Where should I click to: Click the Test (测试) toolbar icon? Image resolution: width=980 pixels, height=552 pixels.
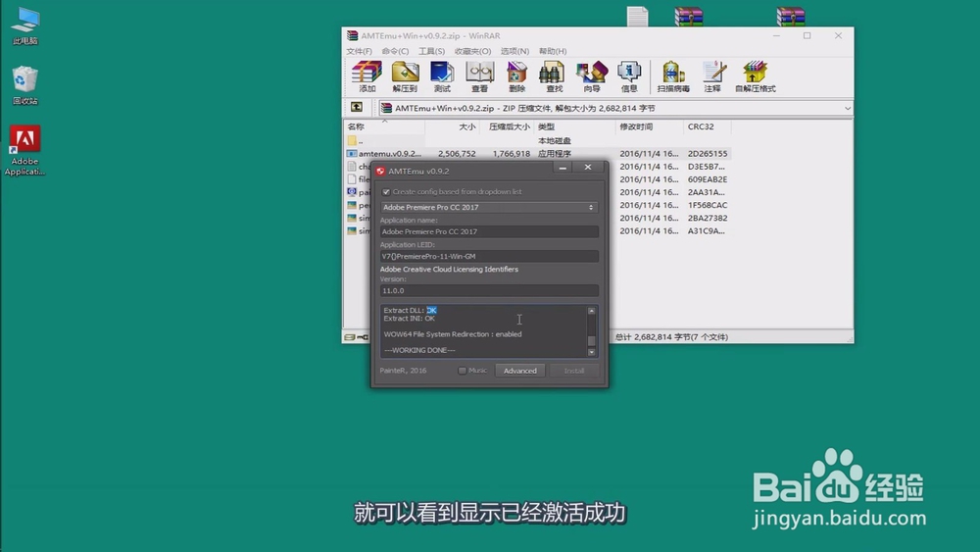[x=442, y=76]
